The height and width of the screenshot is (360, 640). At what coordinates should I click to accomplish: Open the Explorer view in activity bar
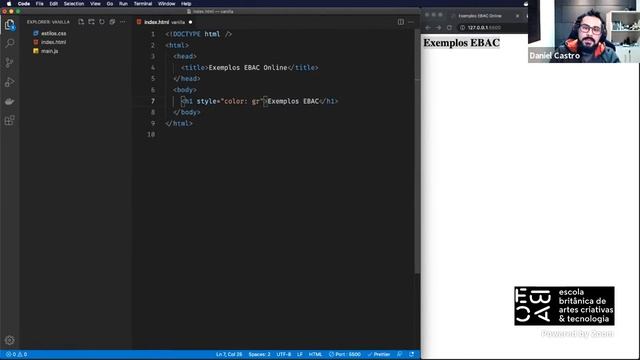[x=10, y=25]
